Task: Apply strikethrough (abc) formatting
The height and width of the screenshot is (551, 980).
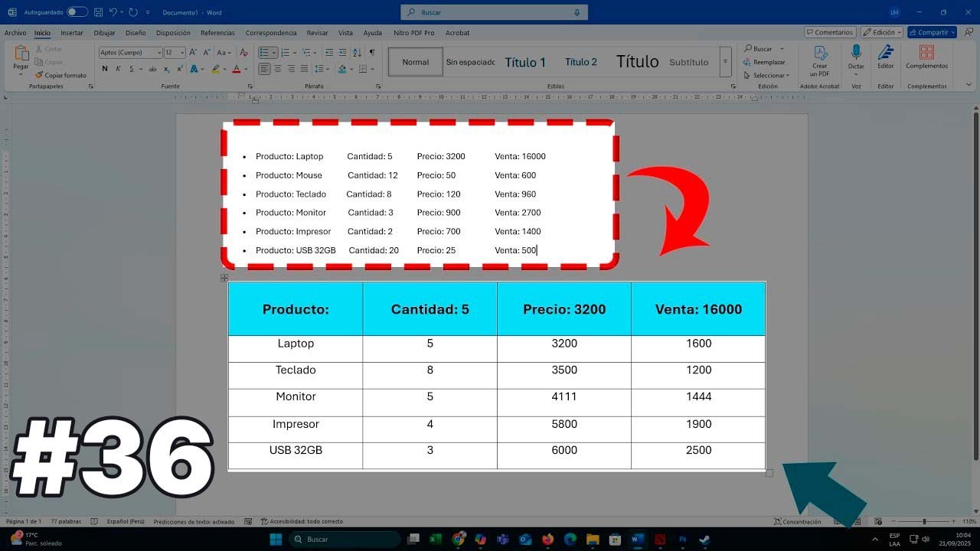Action: click(152, 69)
